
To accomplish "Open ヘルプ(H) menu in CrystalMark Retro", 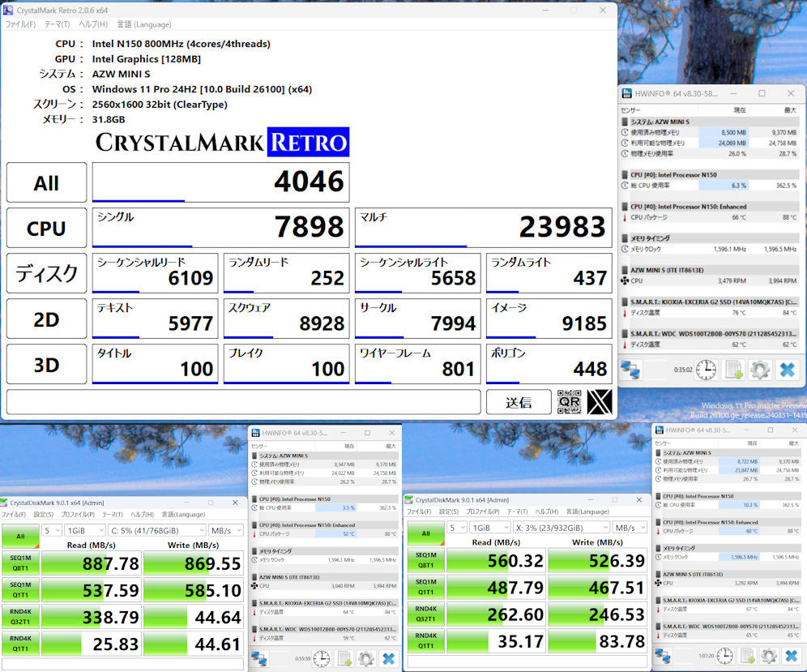I will pyautogui.click(x=93, y=24).
